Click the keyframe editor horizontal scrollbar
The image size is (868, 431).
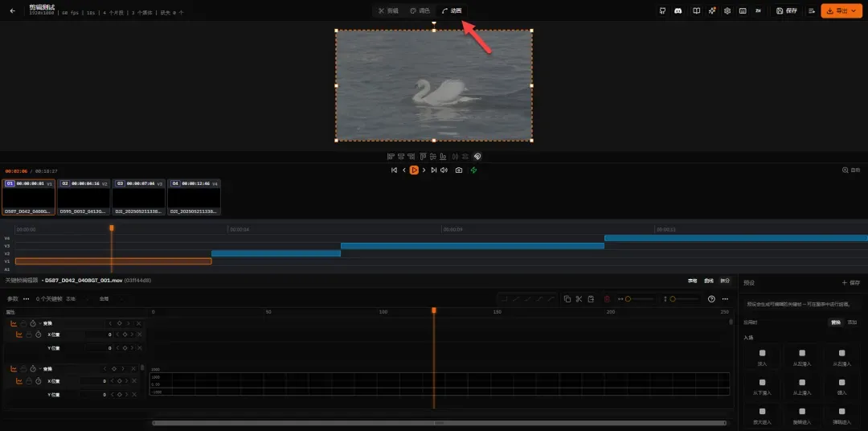(x=439, y=423)
